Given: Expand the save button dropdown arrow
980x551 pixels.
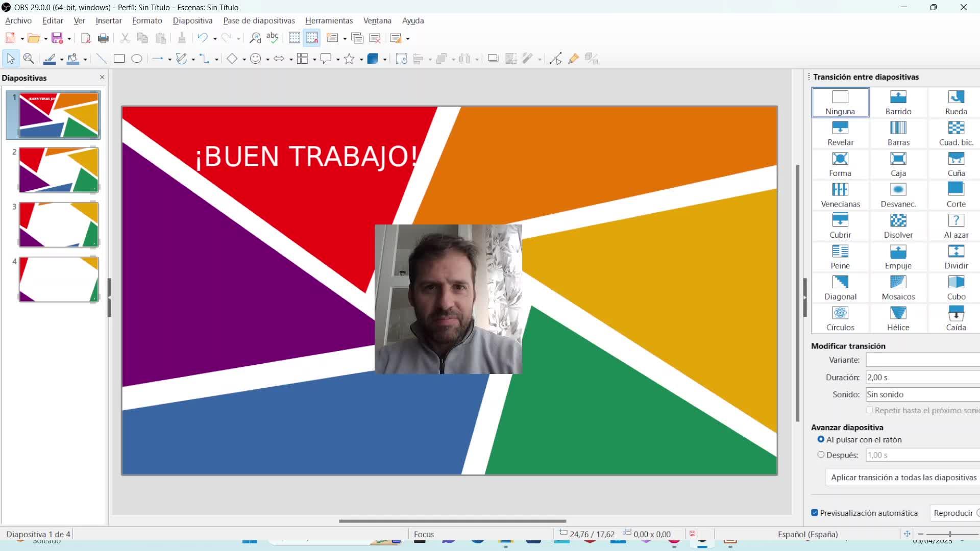Looking at the screenshot, I should click(x=69, y=39).
